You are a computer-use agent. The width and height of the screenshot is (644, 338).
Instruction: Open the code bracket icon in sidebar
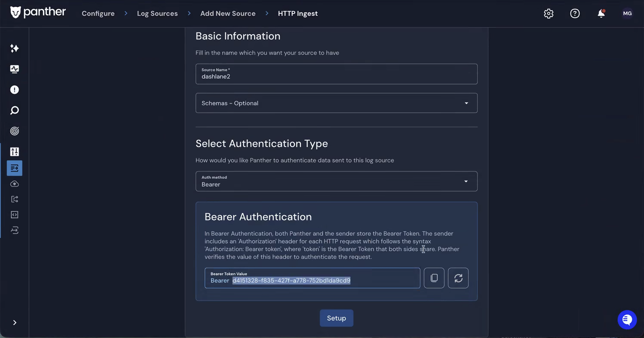pos(15,215)
